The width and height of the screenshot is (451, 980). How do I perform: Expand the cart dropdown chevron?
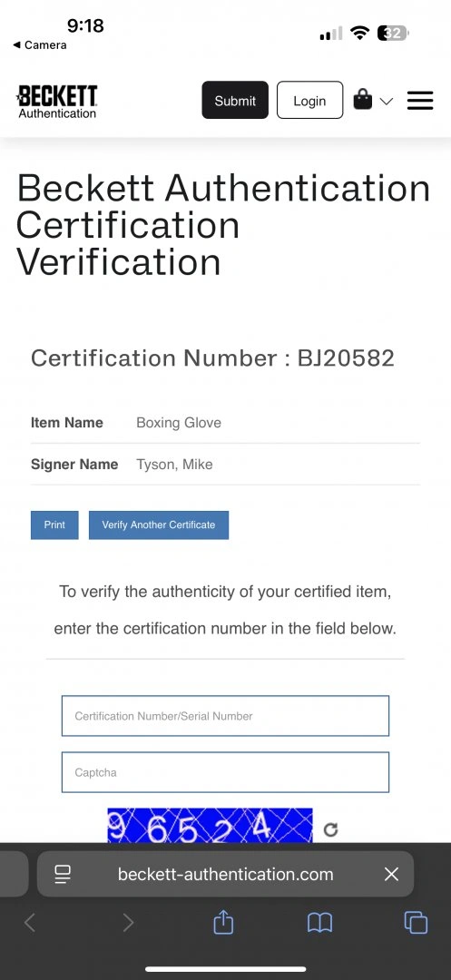coord(386,101)
